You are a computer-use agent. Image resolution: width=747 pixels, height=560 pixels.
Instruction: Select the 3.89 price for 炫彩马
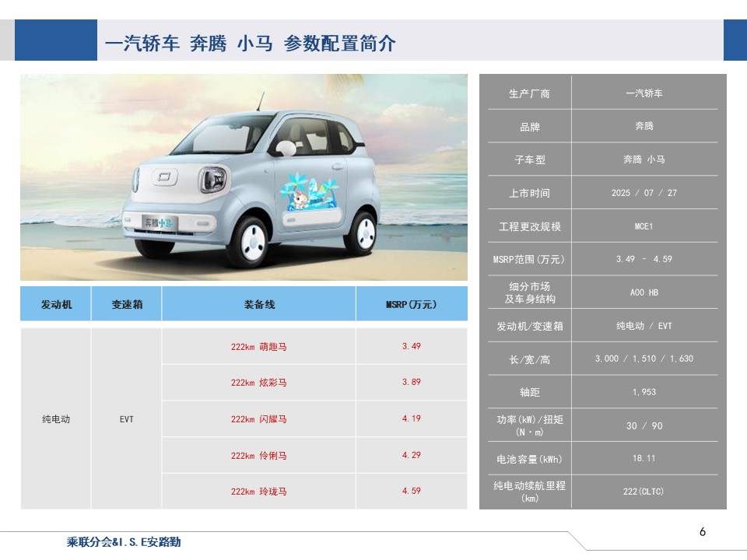point(412,382)
